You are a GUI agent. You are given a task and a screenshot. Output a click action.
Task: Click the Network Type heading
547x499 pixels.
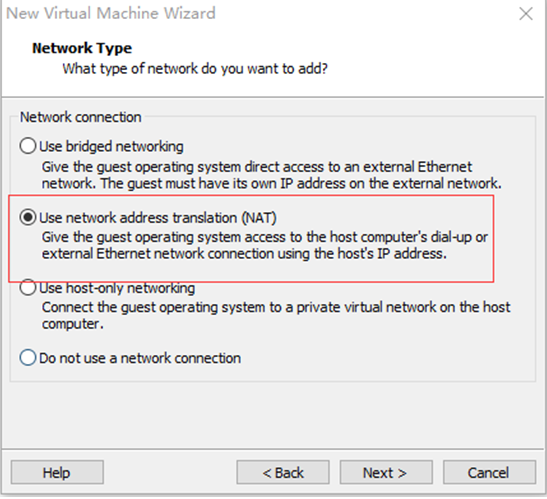tap(82, 48)
